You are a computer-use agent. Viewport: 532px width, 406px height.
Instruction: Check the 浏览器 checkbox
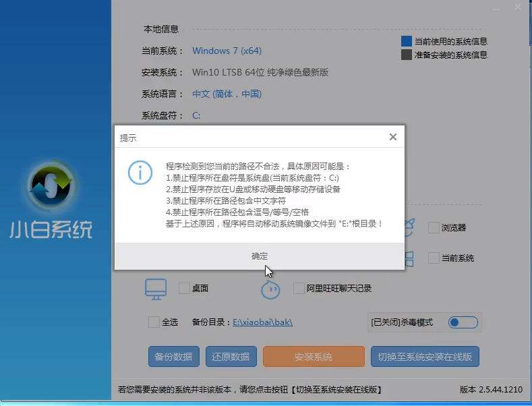click(434, 228)
